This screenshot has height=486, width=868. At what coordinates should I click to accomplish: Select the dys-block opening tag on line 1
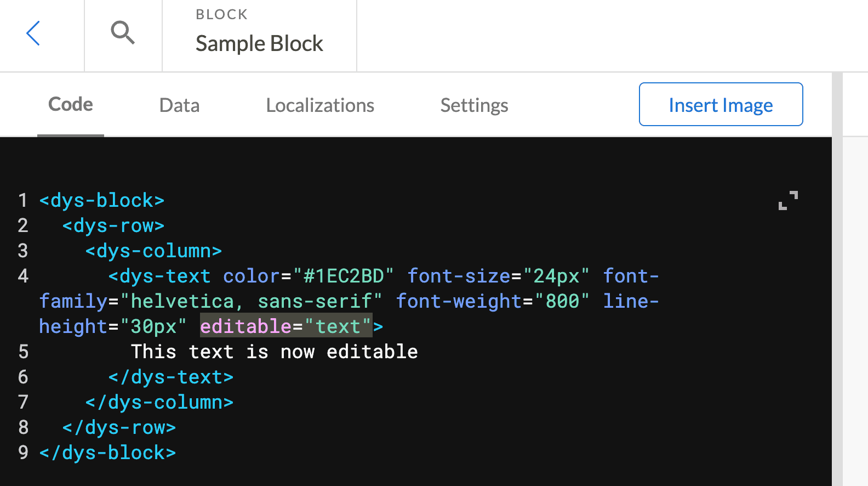102,200
